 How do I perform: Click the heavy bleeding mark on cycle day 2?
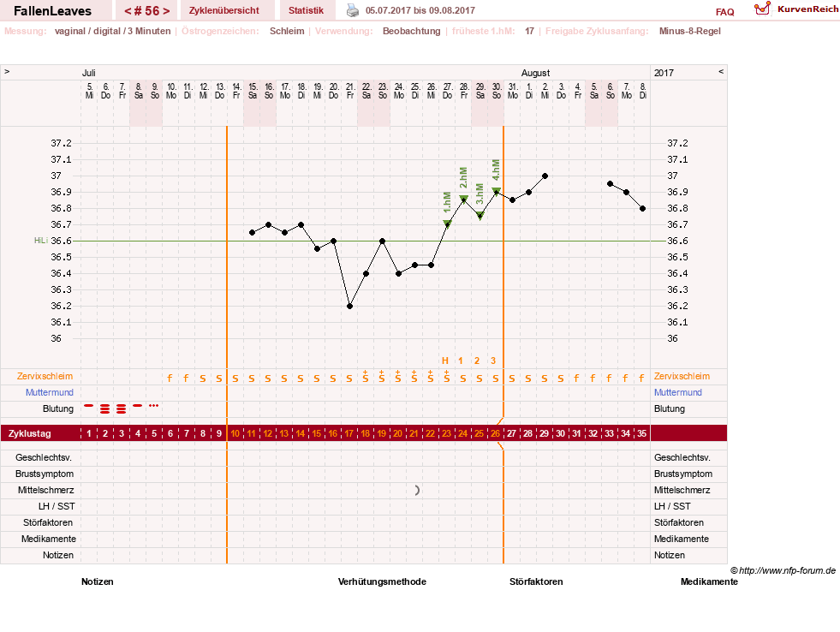pos(105,409)
